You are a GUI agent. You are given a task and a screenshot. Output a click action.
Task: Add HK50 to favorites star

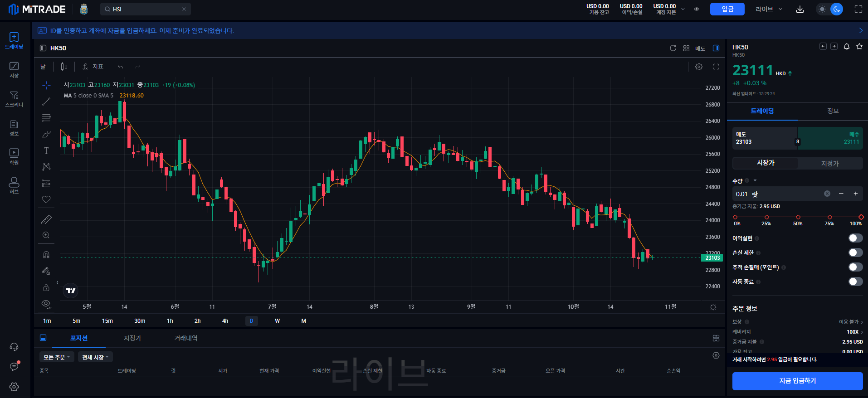pos(859,46)
